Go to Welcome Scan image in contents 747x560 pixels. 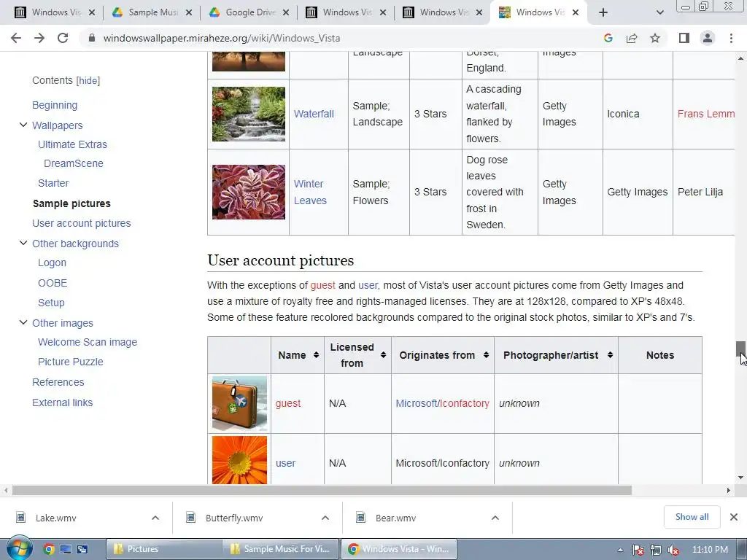coord(88,343)
